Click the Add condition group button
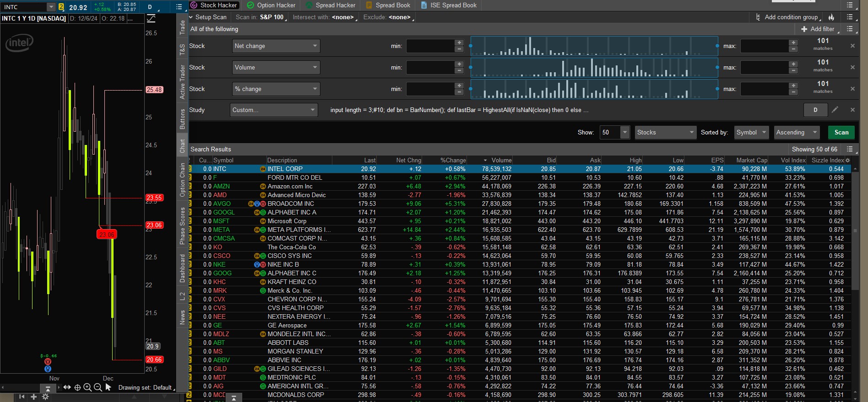Viewport: 868px width, 402px height. coord(788,17)
